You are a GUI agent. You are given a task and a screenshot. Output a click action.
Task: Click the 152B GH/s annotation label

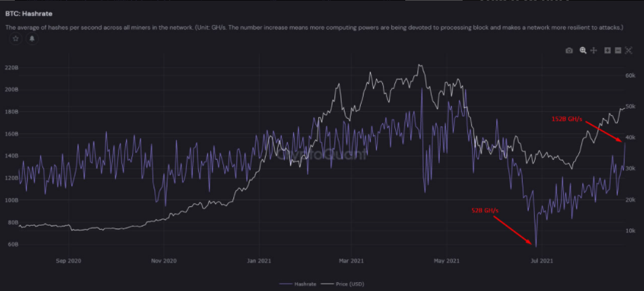[568, 118]
